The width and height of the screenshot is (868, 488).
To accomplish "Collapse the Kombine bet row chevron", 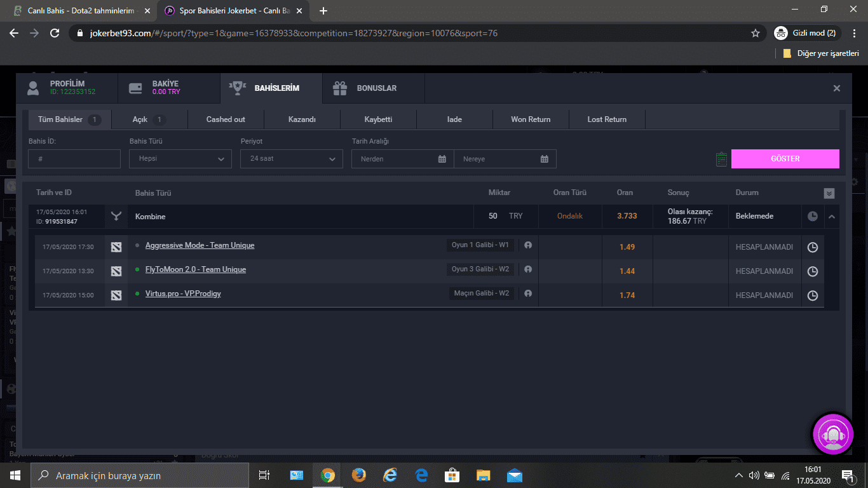I will 831,217.
